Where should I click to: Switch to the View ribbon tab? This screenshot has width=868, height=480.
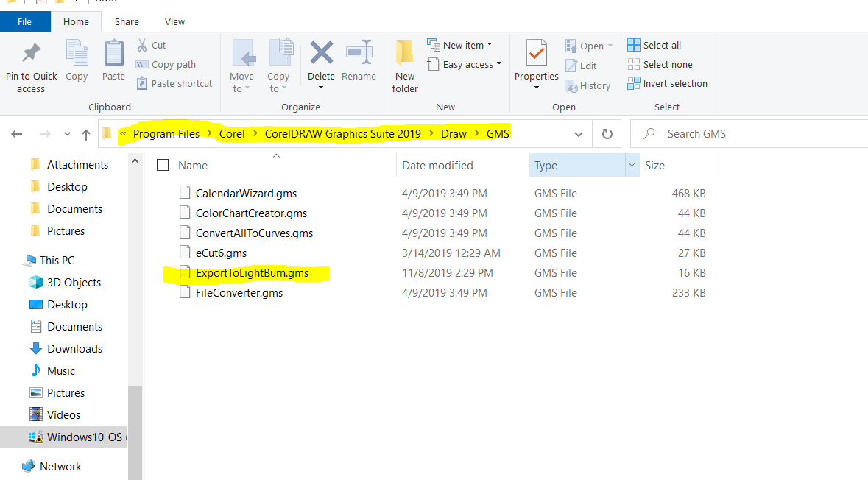pyautogui.click(x=174, y=21)
